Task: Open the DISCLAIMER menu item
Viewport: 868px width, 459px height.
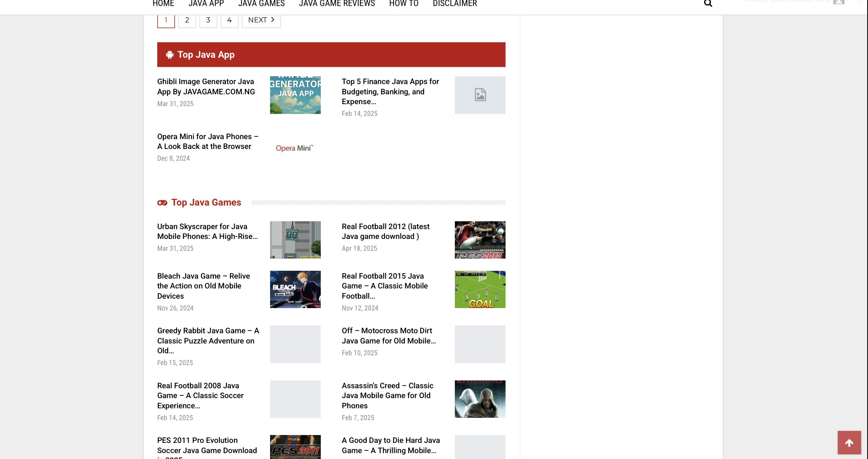Action: click(x=455, y=4)
